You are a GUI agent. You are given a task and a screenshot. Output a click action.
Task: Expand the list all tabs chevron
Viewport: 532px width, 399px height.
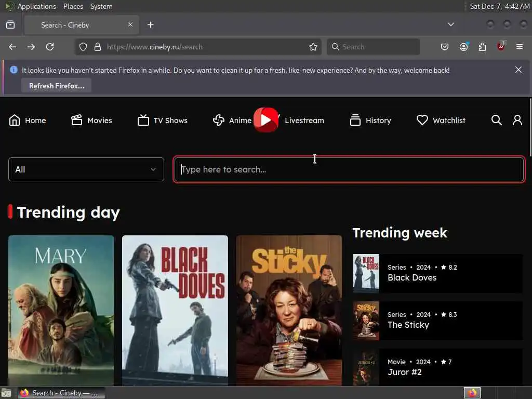(450, 24)
